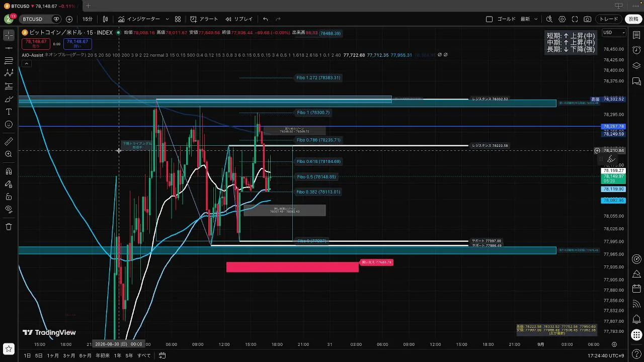Click the 投稿 publish button
The width and height of the screenshot is (644, 362).
pyautogui.click(x=633, y=19)
